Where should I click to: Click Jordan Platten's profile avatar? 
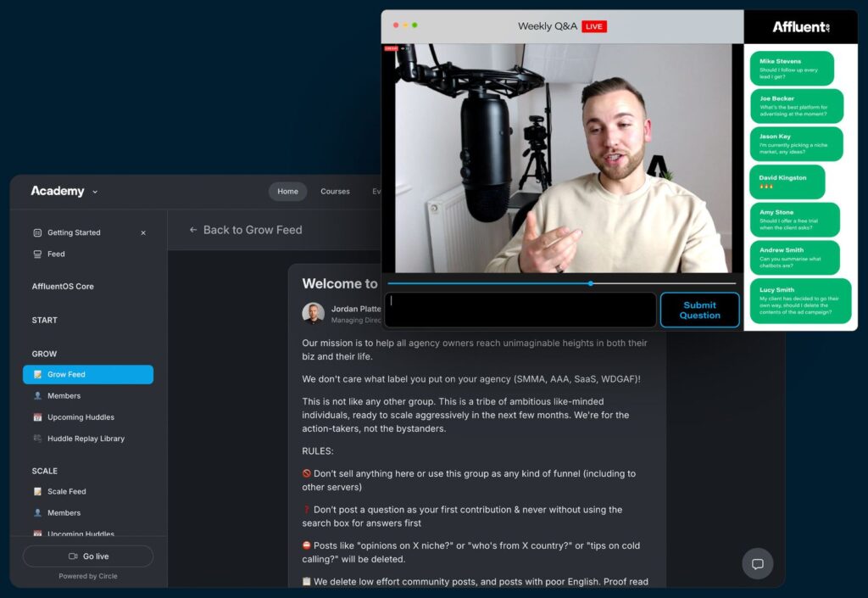point(313,313)
